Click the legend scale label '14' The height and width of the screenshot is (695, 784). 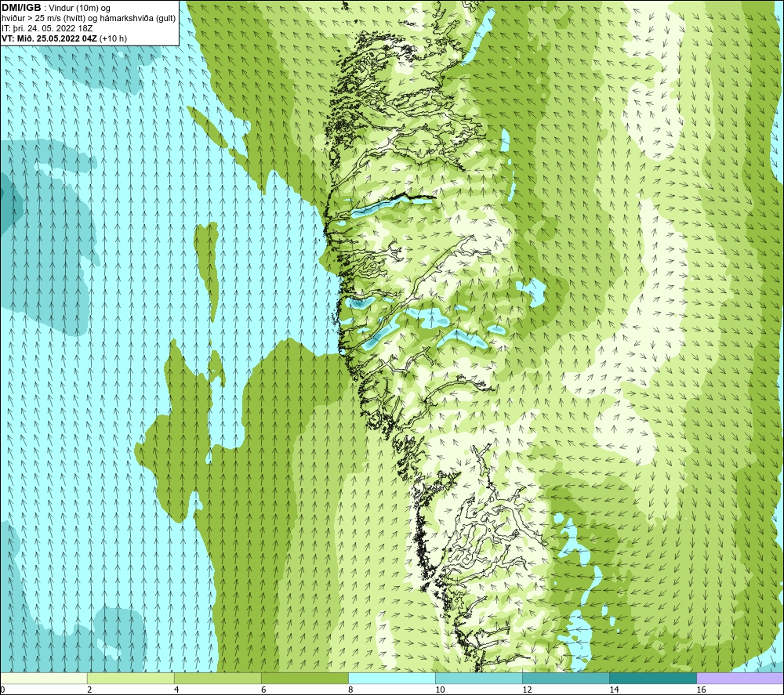tap(614, 690)
